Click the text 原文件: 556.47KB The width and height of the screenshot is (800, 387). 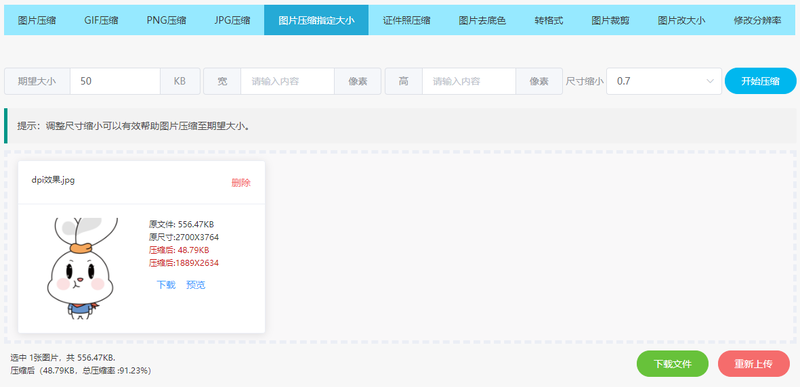181,224
